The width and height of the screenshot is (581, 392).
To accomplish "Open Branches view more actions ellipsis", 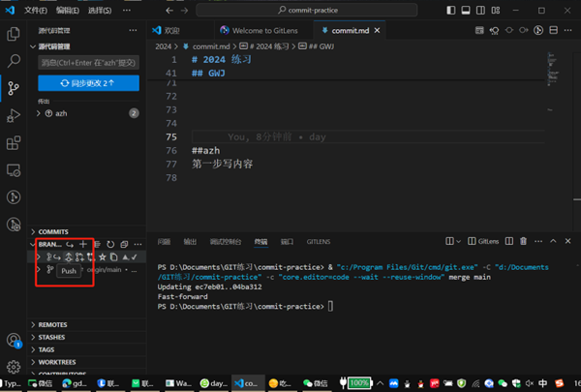I will click(138, 244).
